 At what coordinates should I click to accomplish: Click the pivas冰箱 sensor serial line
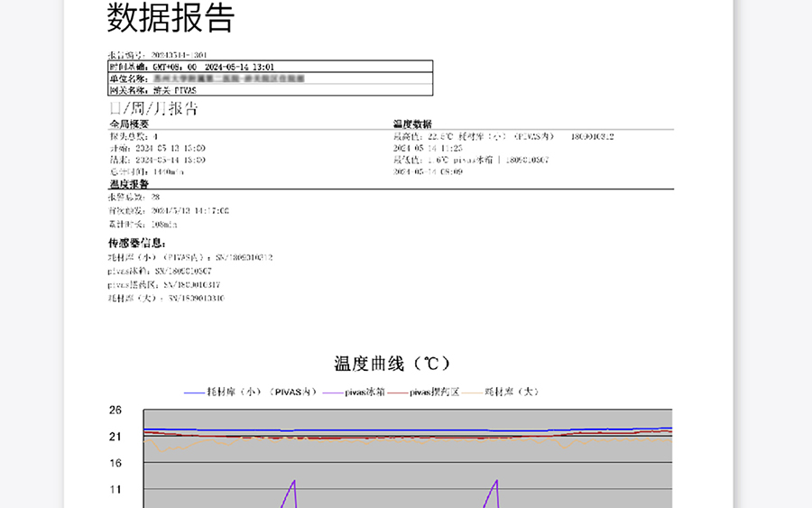tap(160, 271)
